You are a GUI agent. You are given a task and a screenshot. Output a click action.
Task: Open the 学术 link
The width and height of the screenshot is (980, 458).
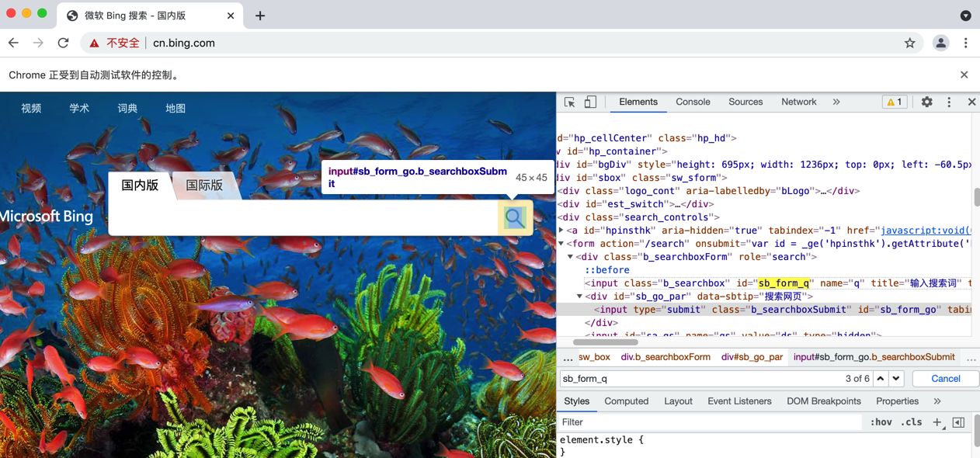click(x=79, y=109)
